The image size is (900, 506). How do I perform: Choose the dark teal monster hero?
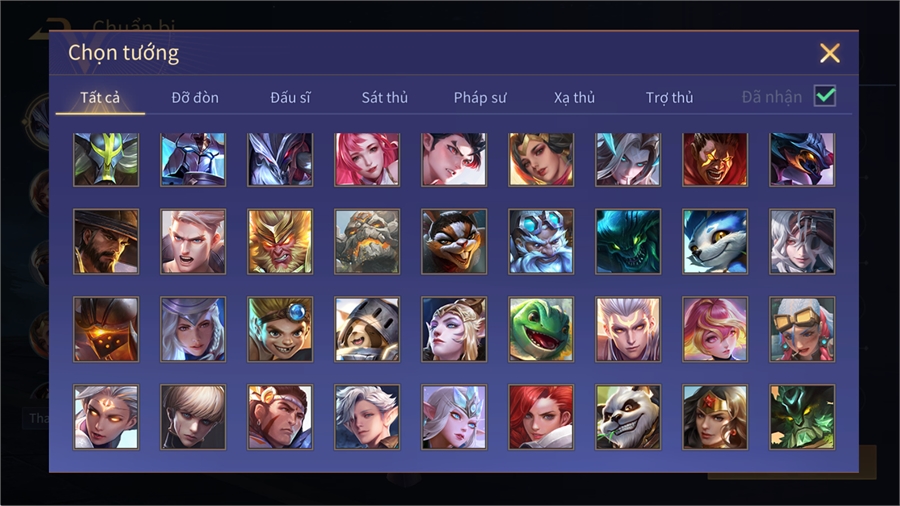point(628,242)
